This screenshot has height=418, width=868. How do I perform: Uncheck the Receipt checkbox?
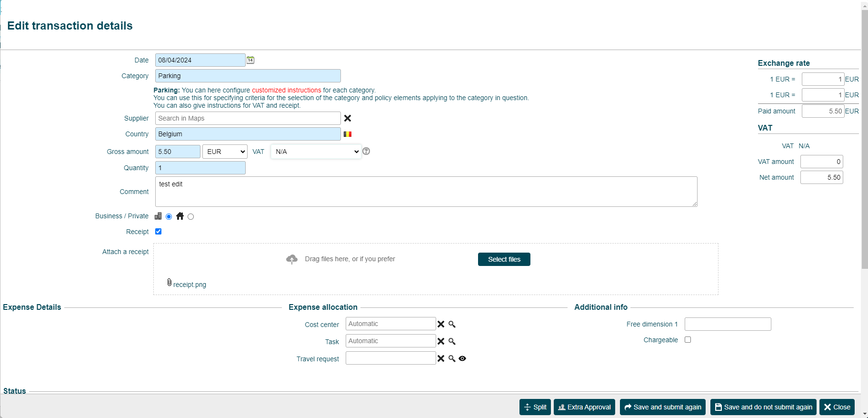(159, 232)
